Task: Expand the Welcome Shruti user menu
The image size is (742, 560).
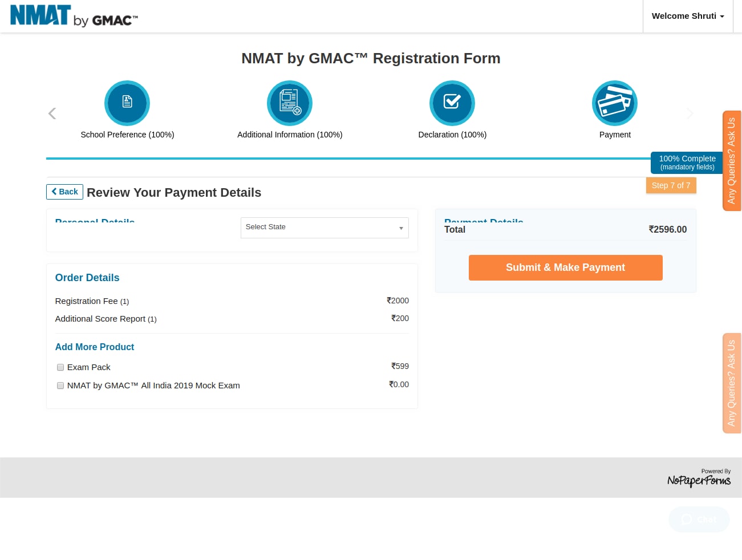Action: coord(688,16)
